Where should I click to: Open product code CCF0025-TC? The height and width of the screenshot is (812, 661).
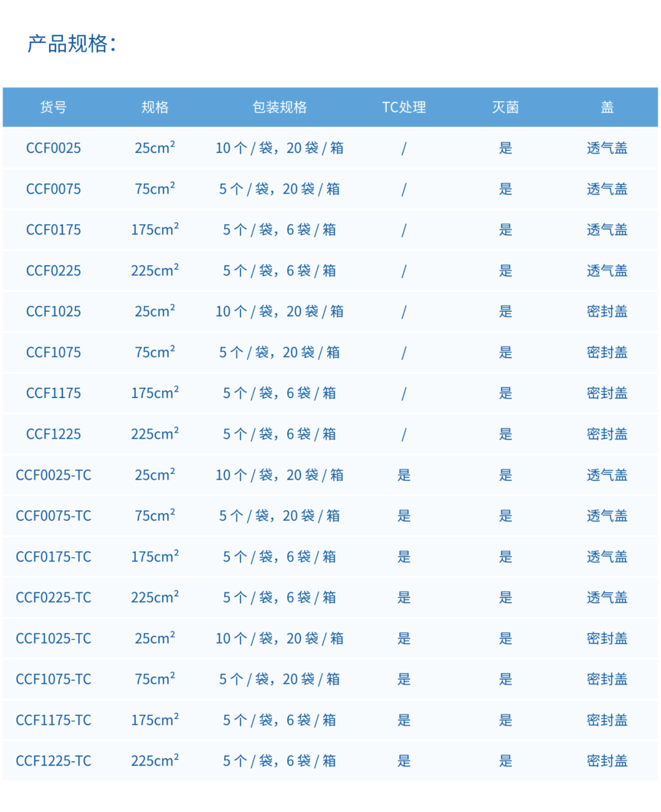click(x=53, y=475)
